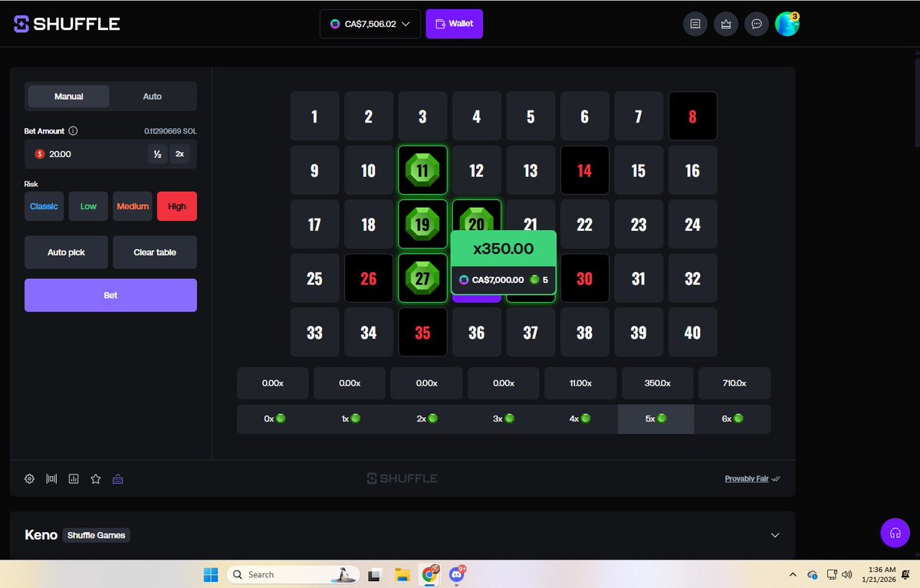Click the purple Bet button
Screen dimensions: 920x588
(x=110, y=295)
